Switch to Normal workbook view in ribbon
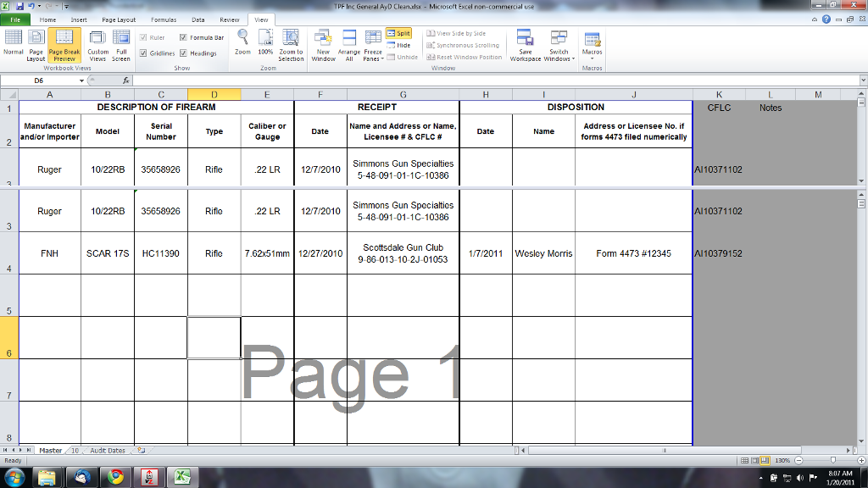The width and height of the screenshot is (868, 488). [14, 43]
